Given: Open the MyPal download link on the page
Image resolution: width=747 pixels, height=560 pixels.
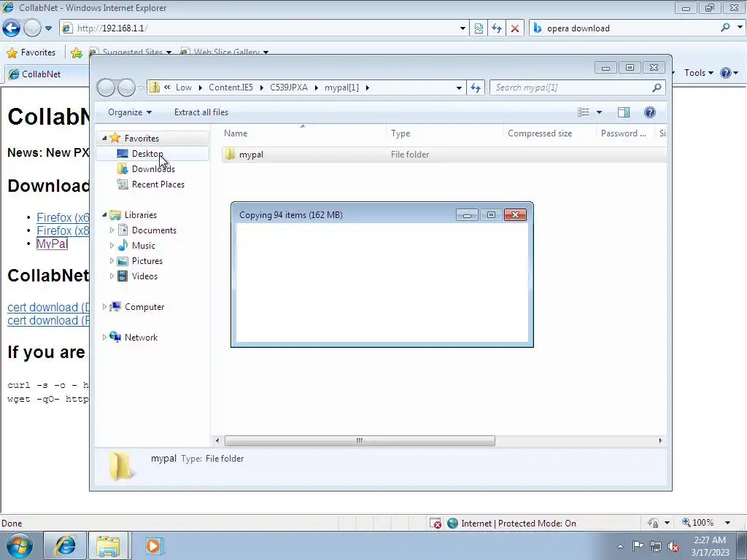Looking at the screenshot, I should pos(52,244).
